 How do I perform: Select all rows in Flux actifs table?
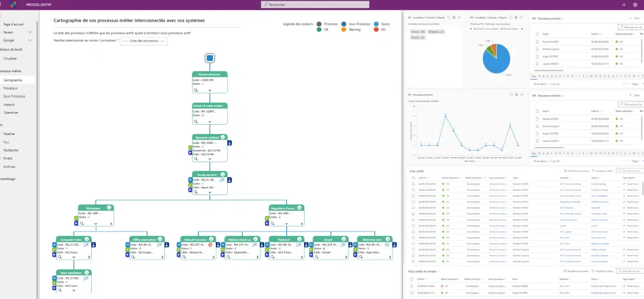413,178
